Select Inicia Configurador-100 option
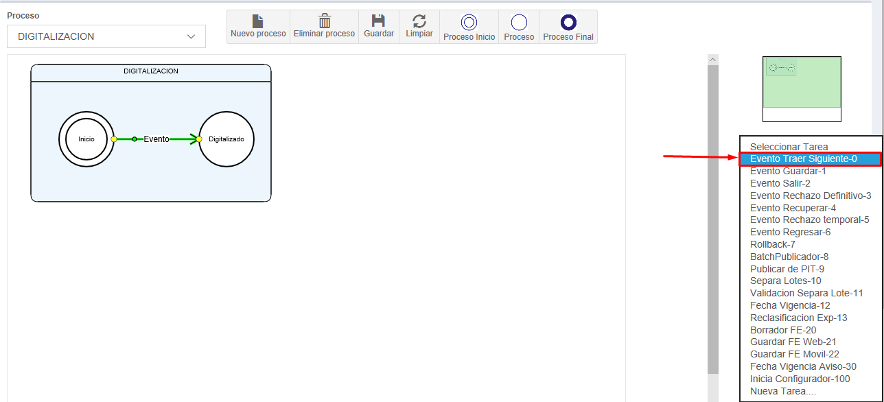Viewport: 884px width, 402px height. click(800, 379)
